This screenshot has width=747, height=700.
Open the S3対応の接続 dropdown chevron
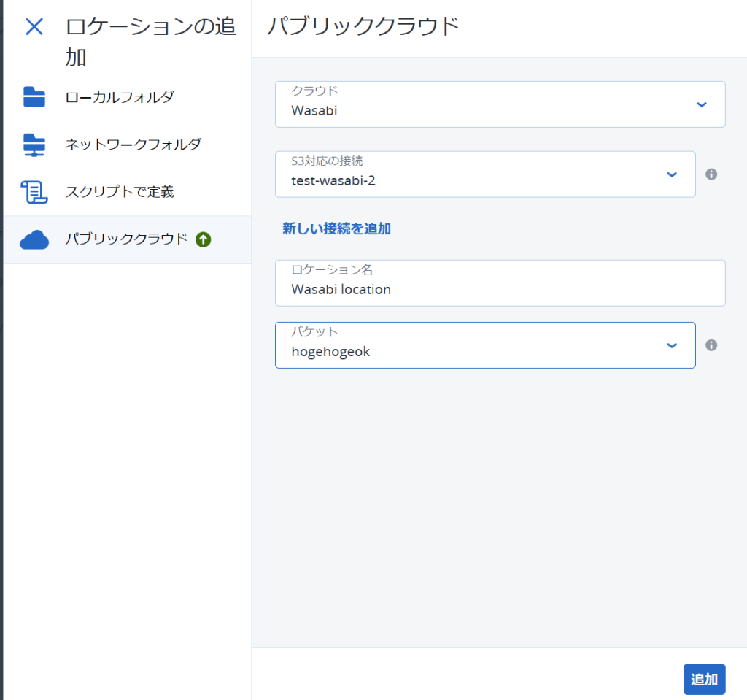[x=672, y=174]
